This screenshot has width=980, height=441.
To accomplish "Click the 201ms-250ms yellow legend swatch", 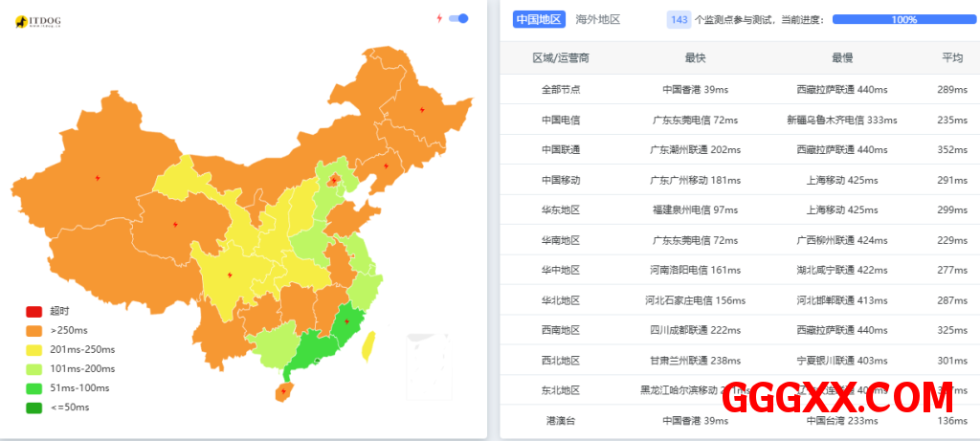I will pos(34,349).
